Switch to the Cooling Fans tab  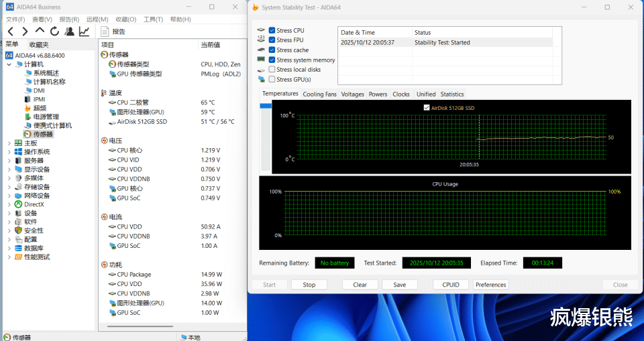pyautogui.click(x=319, y=94)
